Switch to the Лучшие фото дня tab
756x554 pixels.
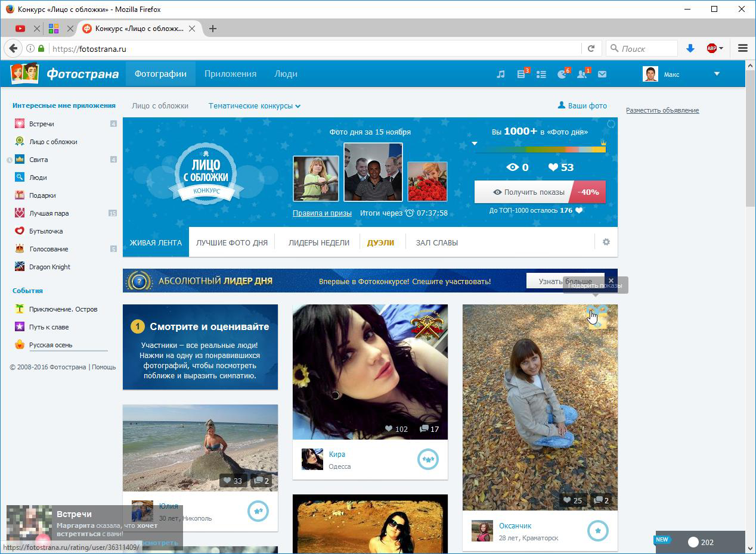tap(232, 242)
